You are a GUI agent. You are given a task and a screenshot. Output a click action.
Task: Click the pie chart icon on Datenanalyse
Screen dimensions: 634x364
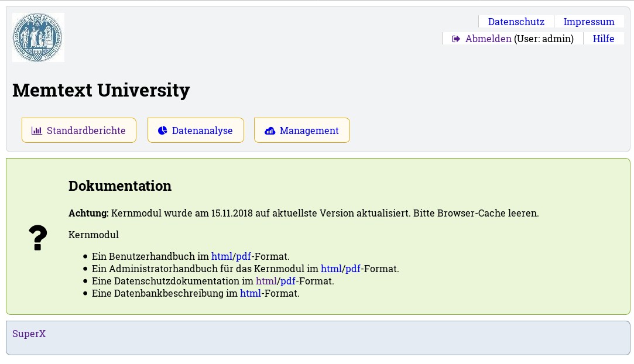click(162, 131)
